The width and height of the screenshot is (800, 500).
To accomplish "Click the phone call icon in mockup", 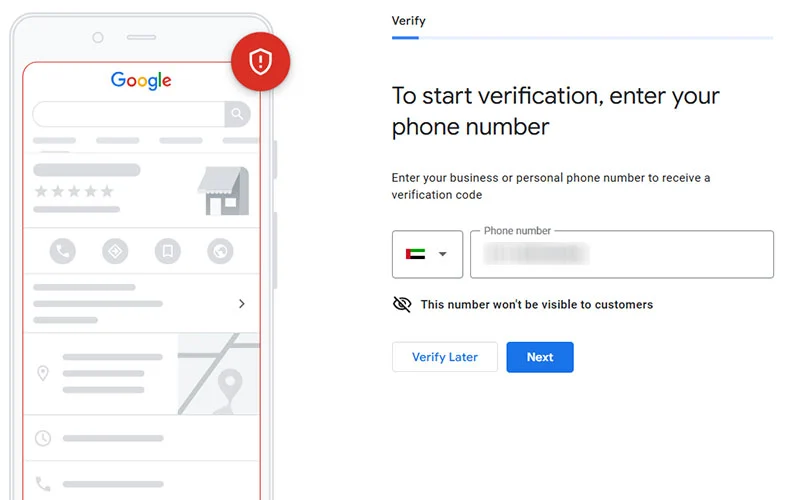I will click(62, 250).
